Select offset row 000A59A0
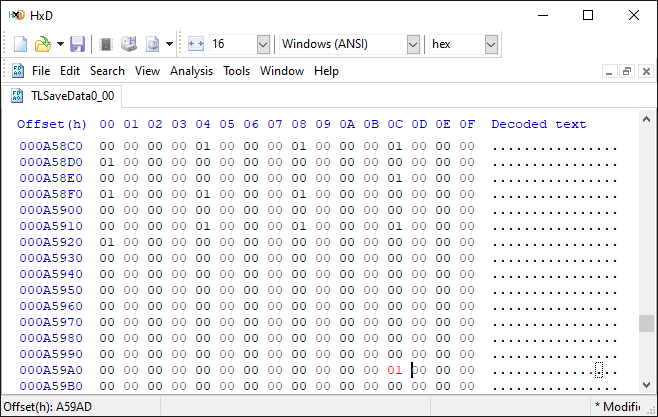The image size is (658, 417). tap(51, 370)
